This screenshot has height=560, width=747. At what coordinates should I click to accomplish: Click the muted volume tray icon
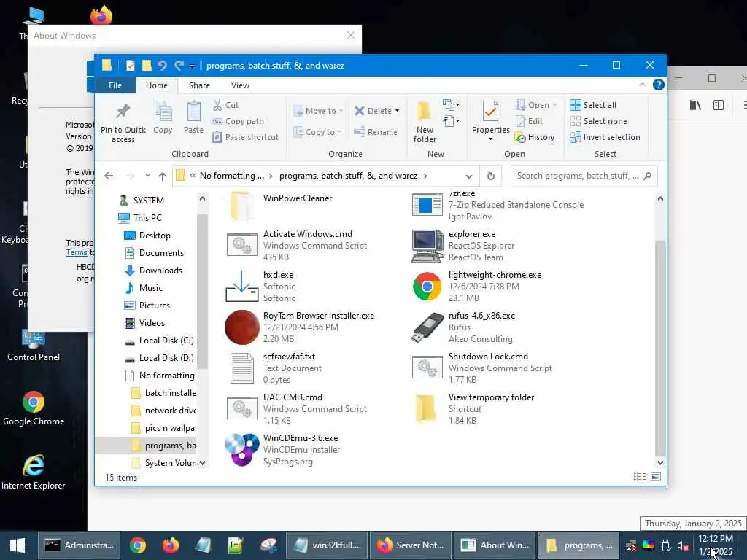tap(683, 545)
